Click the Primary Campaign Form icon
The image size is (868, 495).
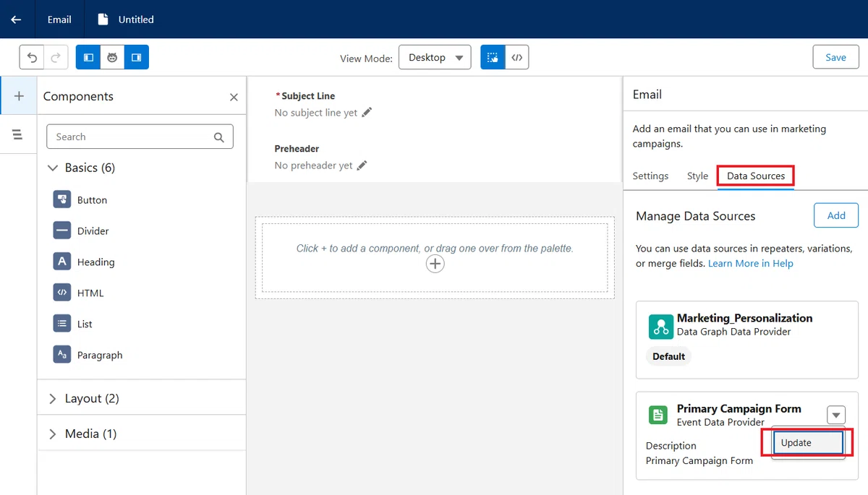click(658, 415)
